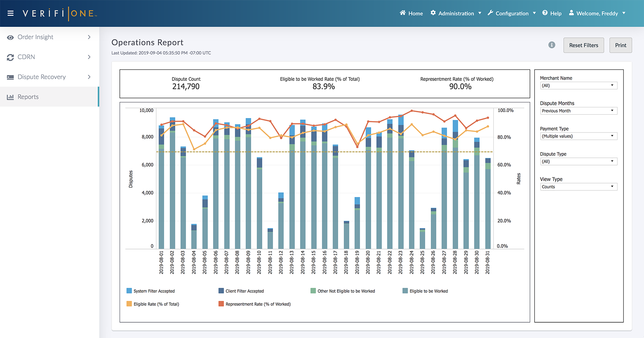Open the hamburger menu icon
The image size is (644, 338).
click(x=11, y=13)
